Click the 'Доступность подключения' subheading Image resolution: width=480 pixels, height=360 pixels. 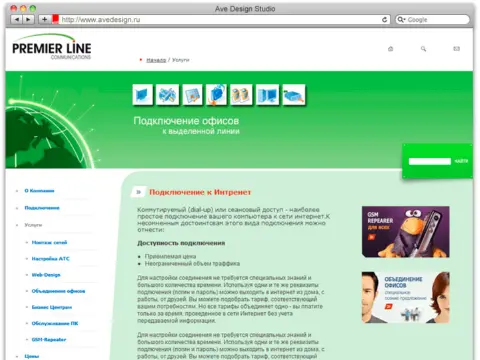[x=181, y=243]
